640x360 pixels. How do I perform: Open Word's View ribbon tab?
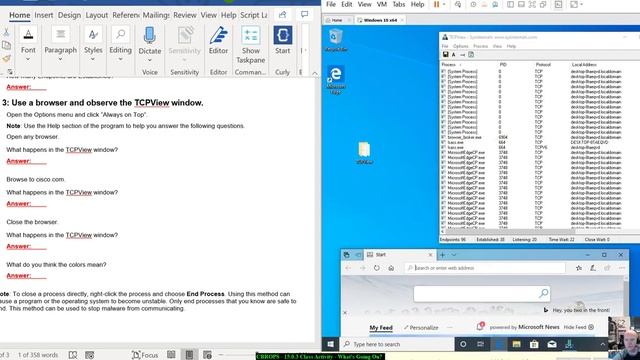pos(209,15)
